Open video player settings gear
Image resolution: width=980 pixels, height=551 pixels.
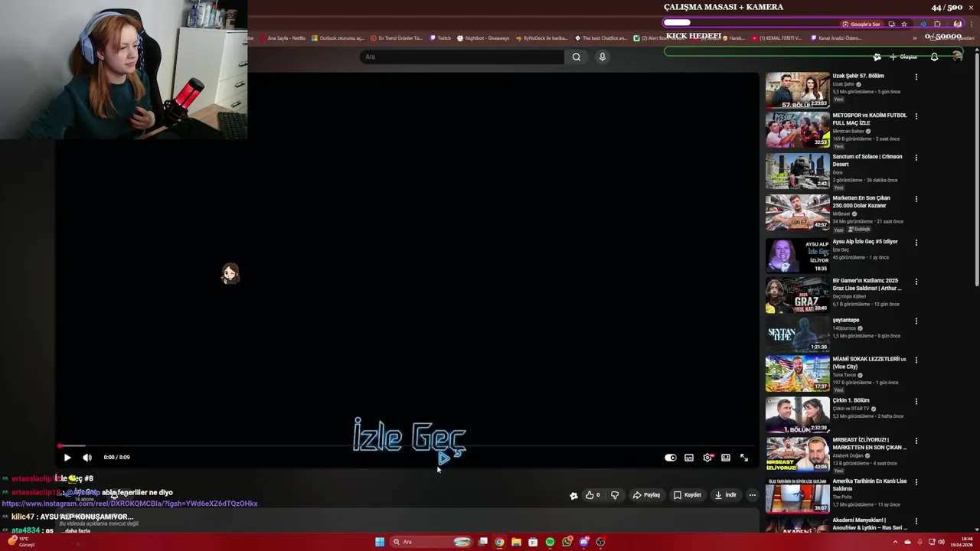click(x=707, y=458)
